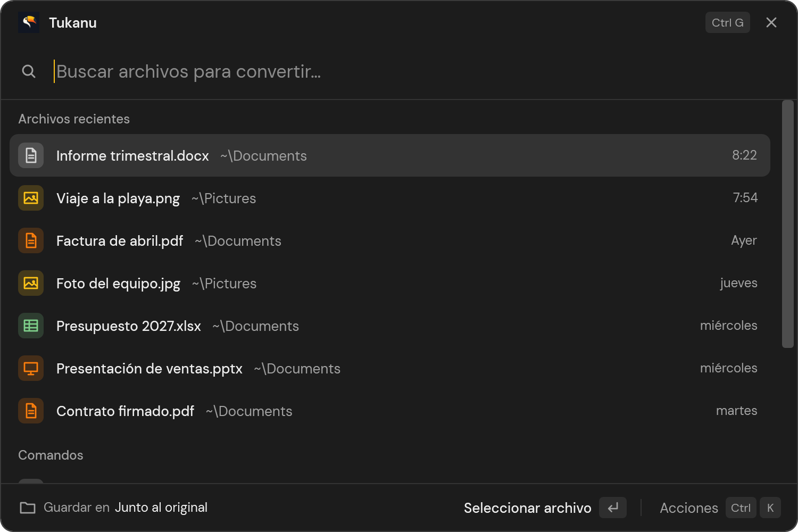This screenshot has height=532, width=798.
Task: Click the Enter key icon near Seleccionar archivo
Action: [x=613, y=508]
